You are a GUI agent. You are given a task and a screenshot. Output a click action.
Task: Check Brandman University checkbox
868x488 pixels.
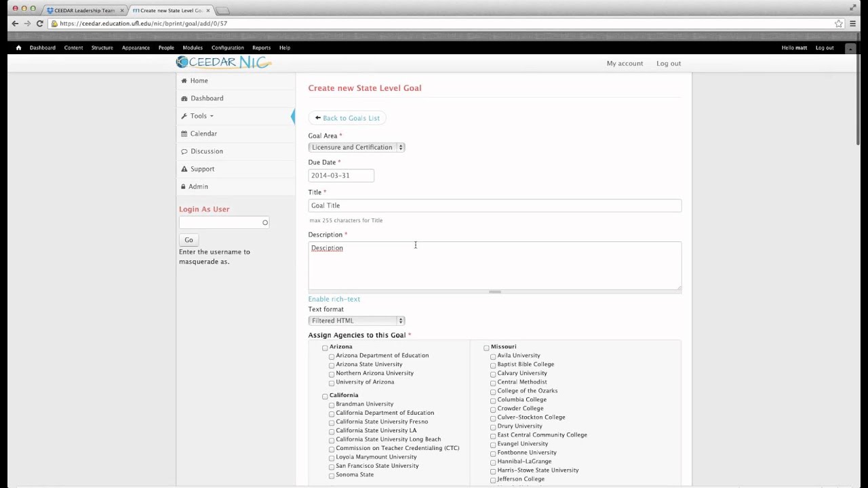(x=332, y=405)
